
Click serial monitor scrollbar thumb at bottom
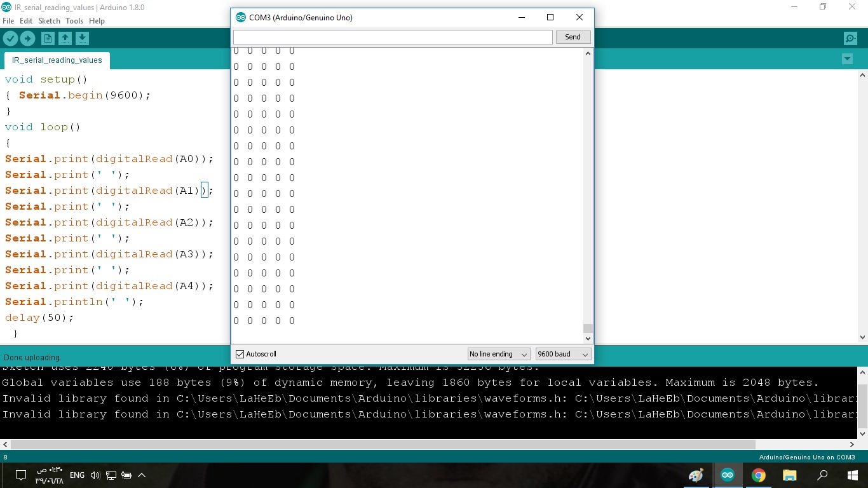588,329
